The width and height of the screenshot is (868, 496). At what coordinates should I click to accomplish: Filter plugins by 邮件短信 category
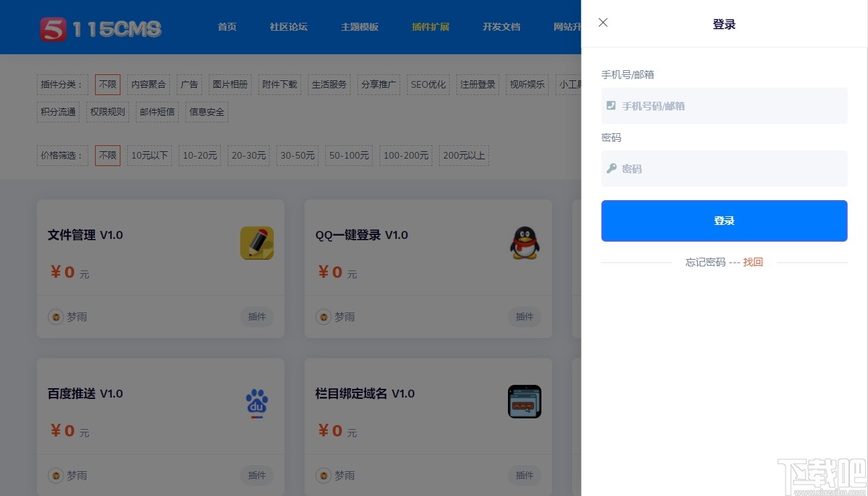coord(157,112)
